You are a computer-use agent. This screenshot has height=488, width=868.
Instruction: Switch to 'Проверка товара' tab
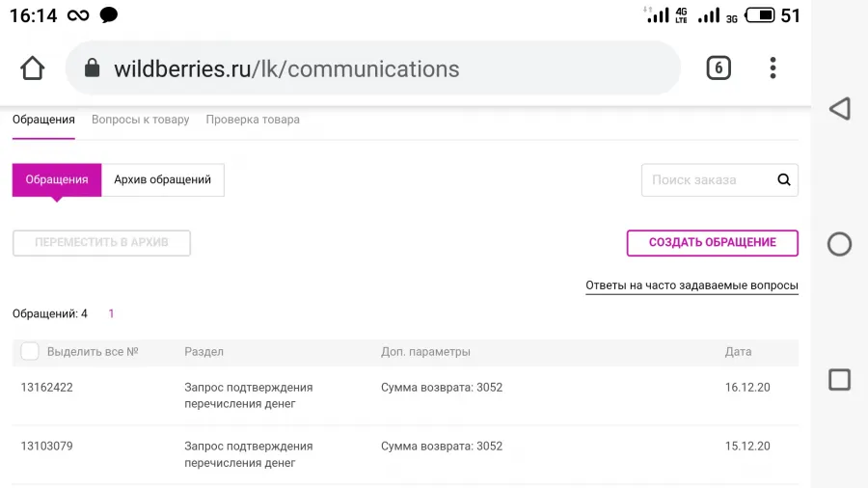(x=253, y=120)
